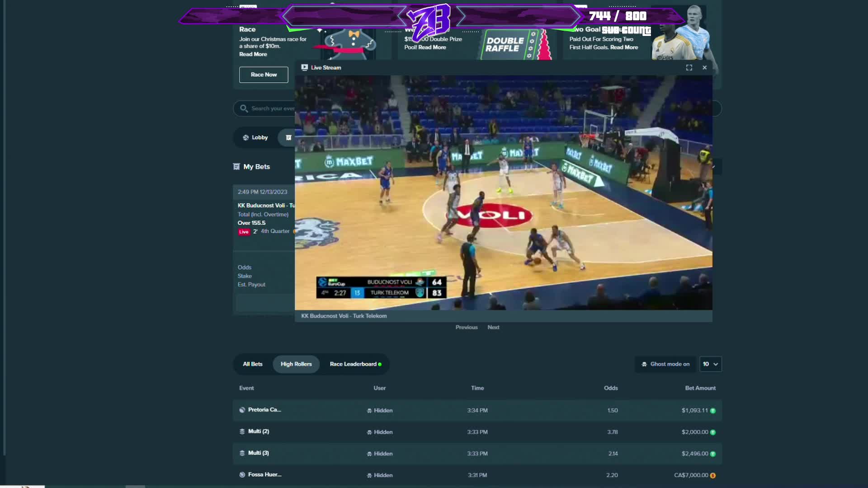Go to Next bet slide

click(x=493, y=328)
